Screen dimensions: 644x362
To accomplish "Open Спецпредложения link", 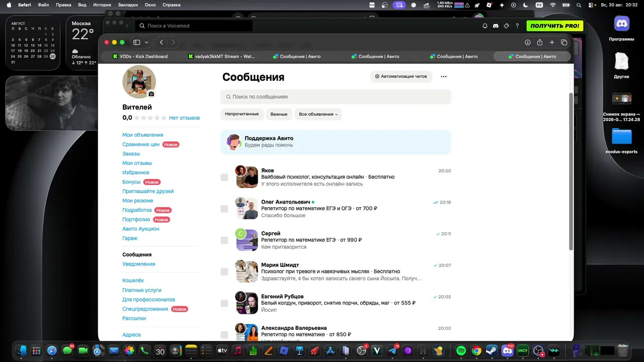I will 145,309.
